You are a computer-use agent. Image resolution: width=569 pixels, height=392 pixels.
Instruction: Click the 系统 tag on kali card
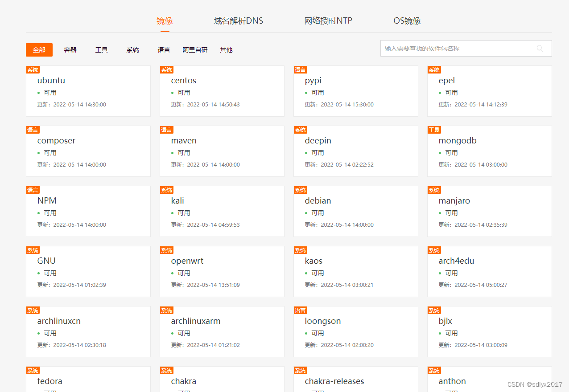coord(167,190)
